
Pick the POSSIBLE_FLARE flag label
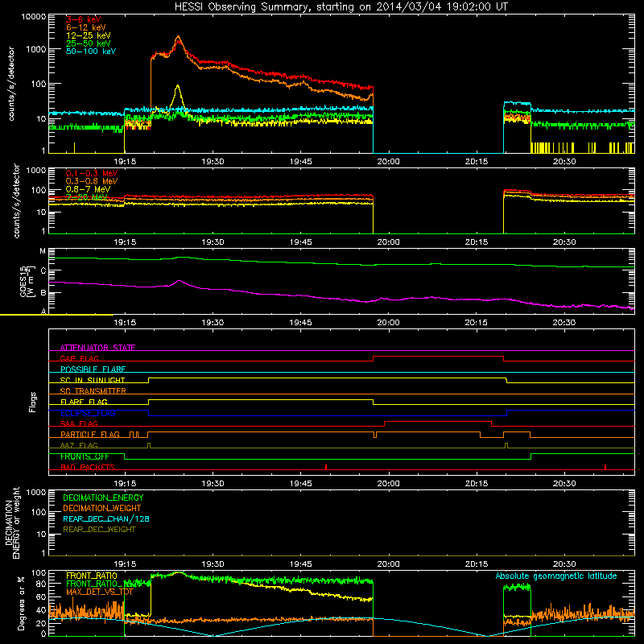93,369
